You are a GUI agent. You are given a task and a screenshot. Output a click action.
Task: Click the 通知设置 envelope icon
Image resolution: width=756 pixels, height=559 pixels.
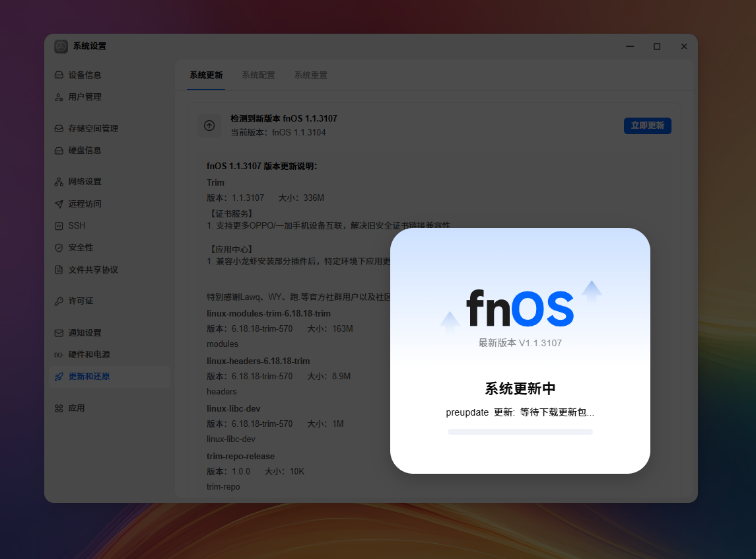point(59,333)
